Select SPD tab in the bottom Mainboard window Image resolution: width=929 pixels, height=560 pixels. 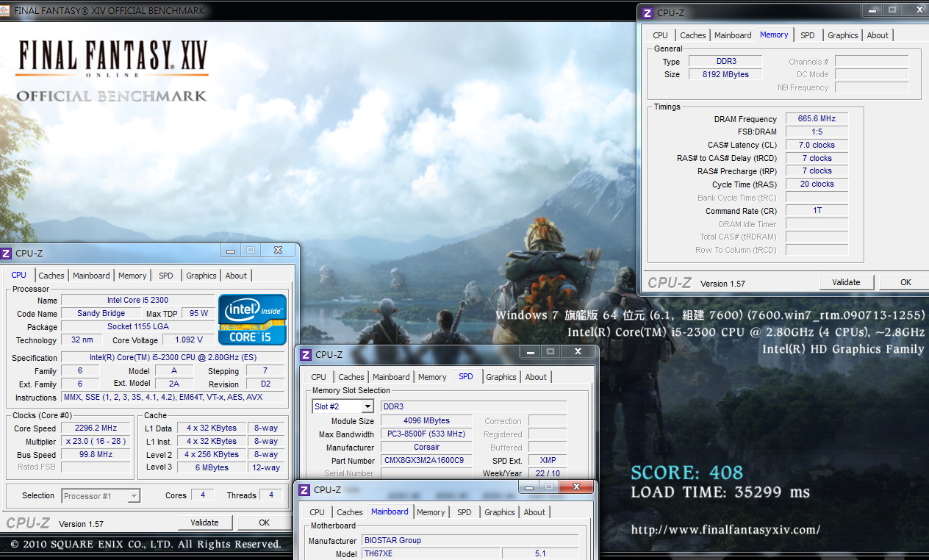pyautogui.click(x=464, y=512)
